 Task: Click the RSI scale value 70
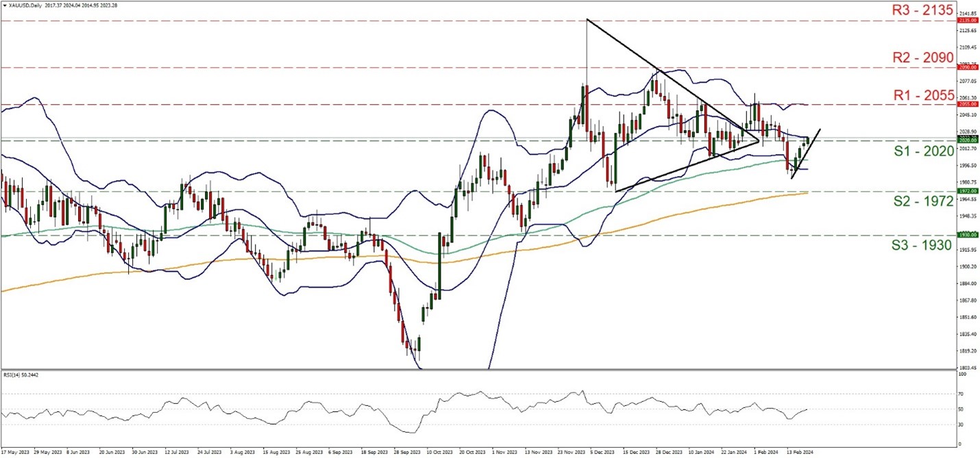(x=962, y=393)
